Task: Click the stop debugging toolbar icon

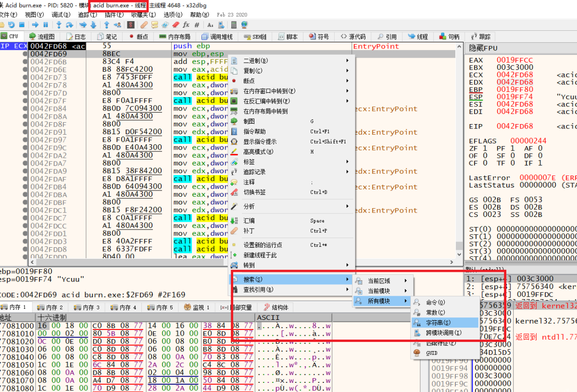Action: click(x=22, y=25)
